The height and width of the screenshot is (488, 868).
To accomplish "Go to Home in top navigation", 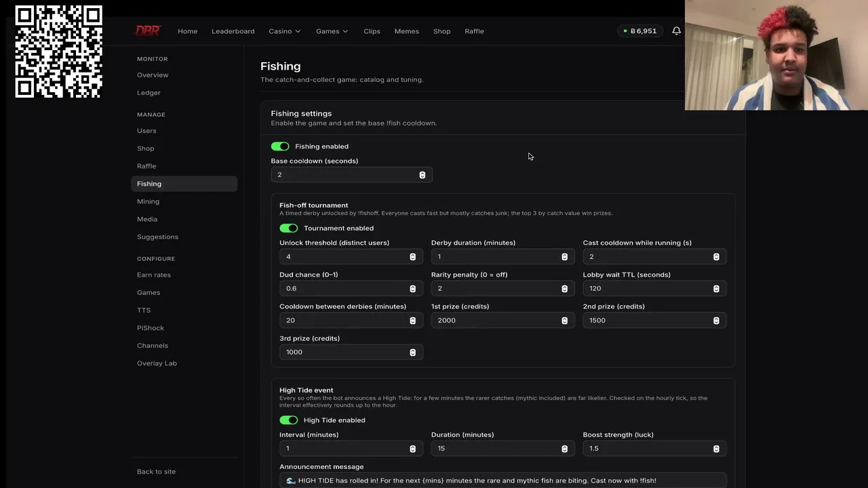I will tap(188, 31).
